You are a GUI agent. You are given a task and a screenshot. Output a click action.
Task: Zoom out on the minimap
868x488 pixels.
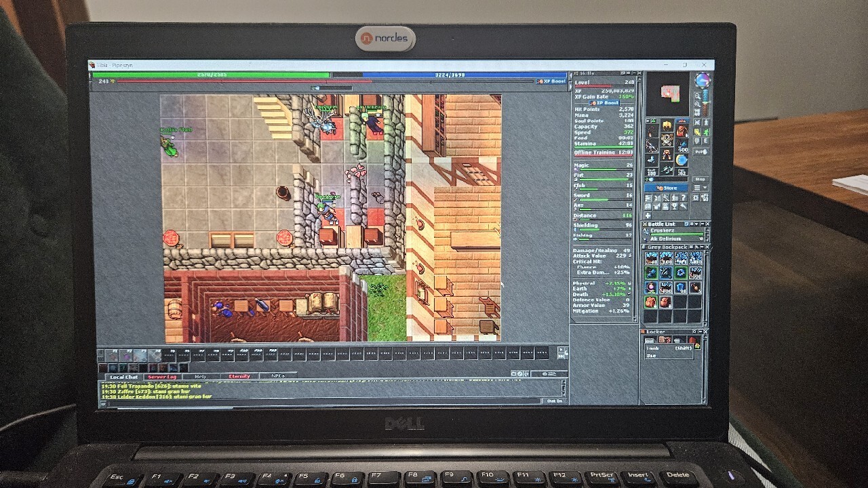698,105
